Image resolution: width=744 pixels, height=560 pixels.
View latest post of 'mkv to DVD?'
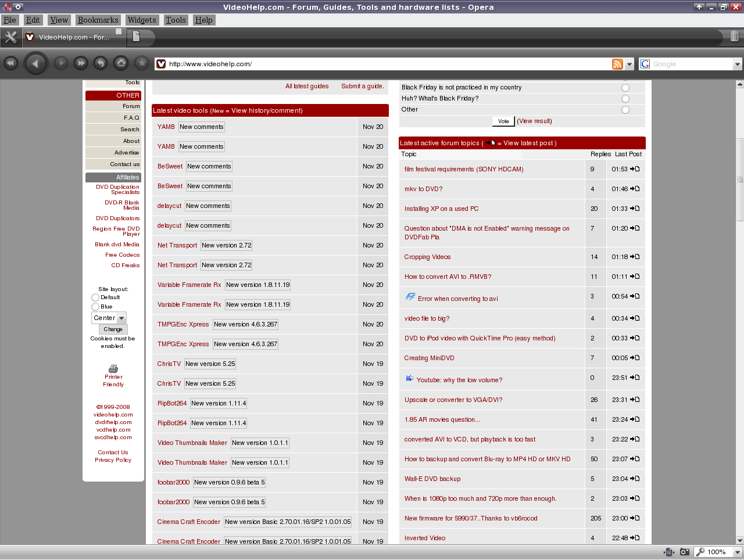(x=635, y=189)
